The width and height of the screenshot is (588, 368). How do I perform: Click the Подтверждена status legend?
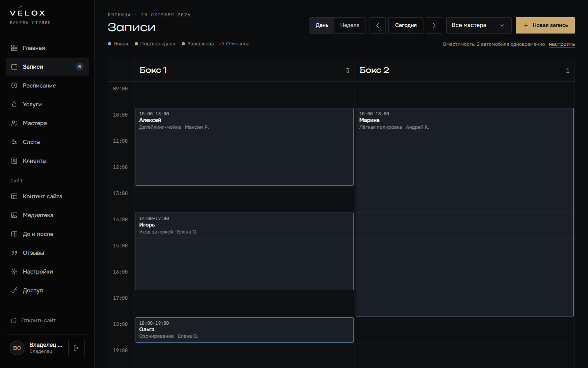point(155,44)
